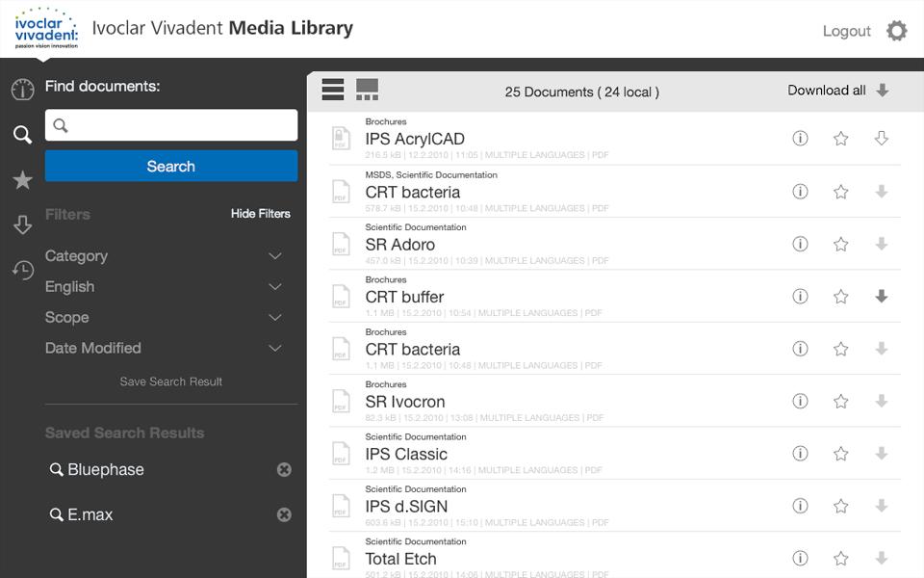Viewport: 924px width, 578px height.
Task: Expand the Date Modified filter
Action: pyautogui.click(x=164, y=348)
